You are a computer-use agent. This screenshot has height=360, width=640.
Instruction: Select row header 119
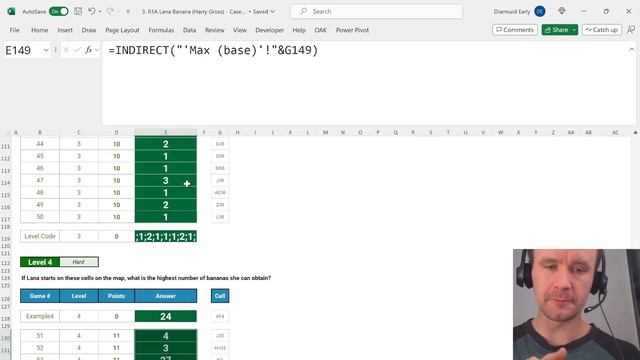pos(5,238)
